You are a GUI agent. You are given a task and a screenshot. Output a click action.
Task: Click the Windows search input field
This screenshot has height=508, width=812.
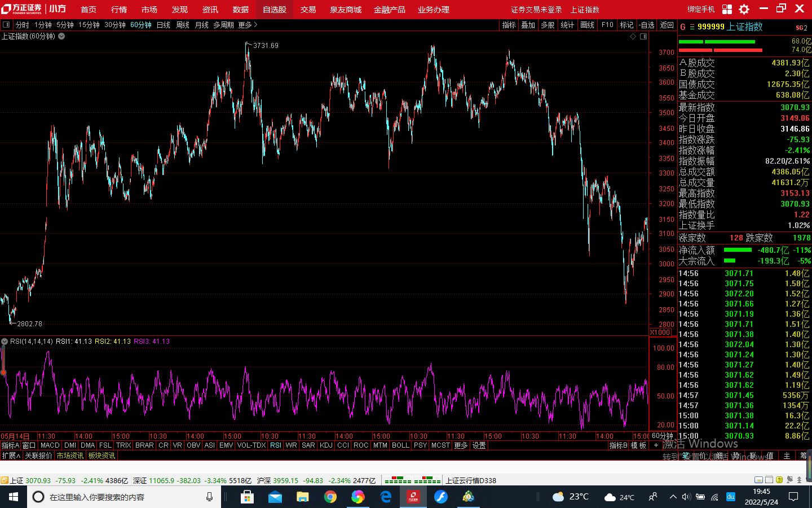coord(124,497)
